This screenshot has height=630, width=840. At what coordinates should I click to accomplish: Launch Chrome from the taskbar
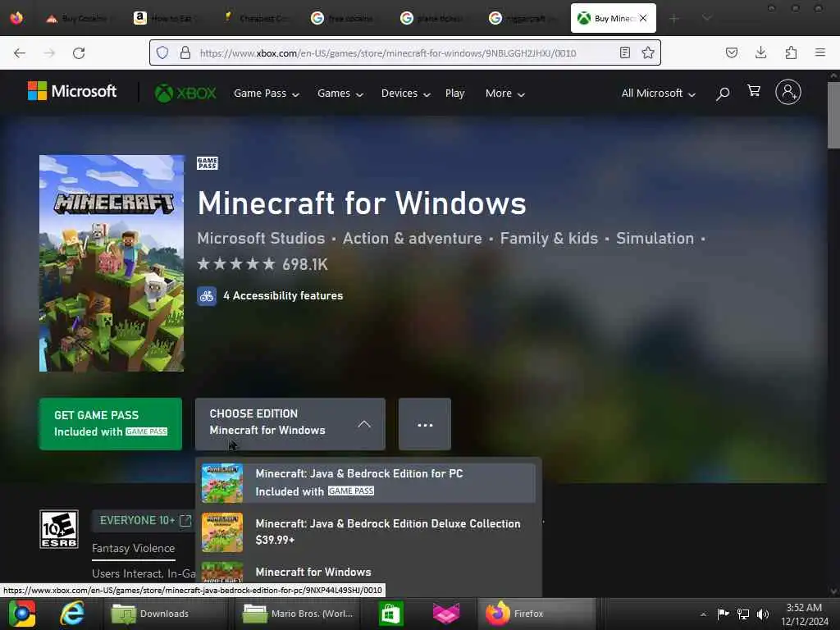[x=22, y=614]
